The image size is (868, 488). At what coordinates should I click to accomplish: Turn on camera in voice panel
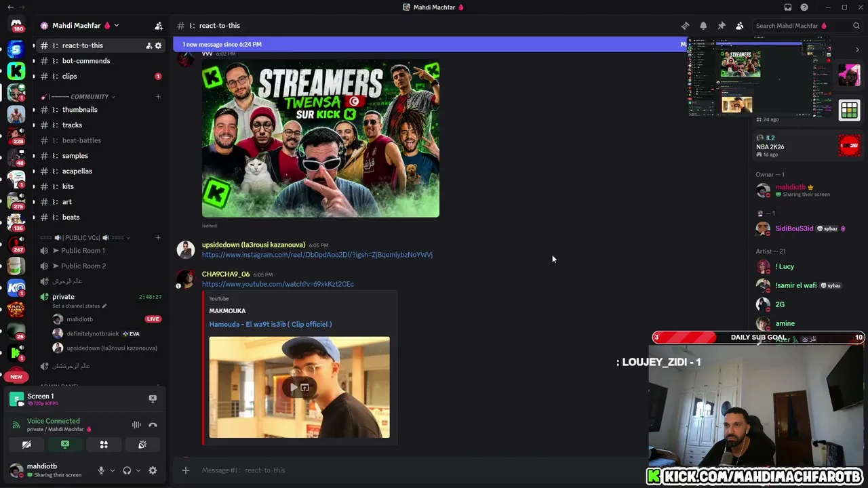click(x=26, y=445)
